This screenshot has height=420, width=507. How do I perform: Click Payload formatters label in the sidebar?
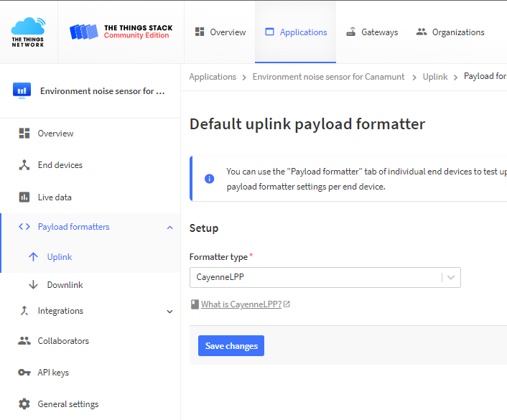pyautogui.click(x=74, y=227)
